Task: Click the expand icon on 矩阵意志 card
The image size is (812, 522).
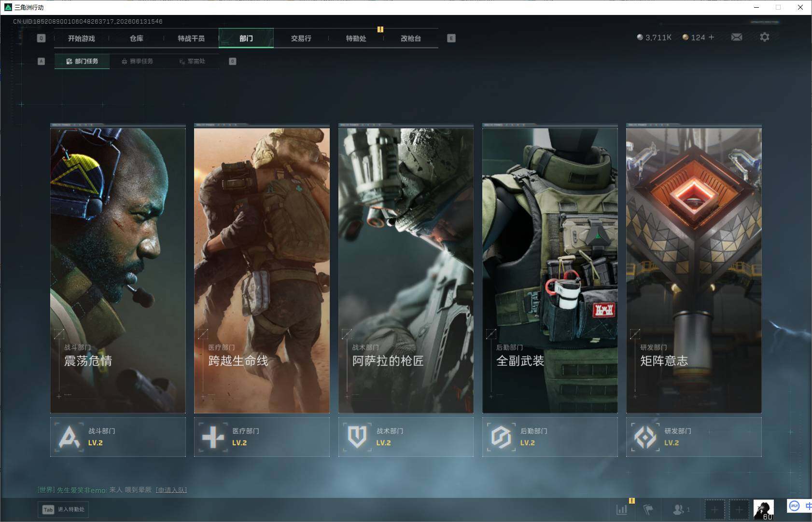Action: coord(635,334)
